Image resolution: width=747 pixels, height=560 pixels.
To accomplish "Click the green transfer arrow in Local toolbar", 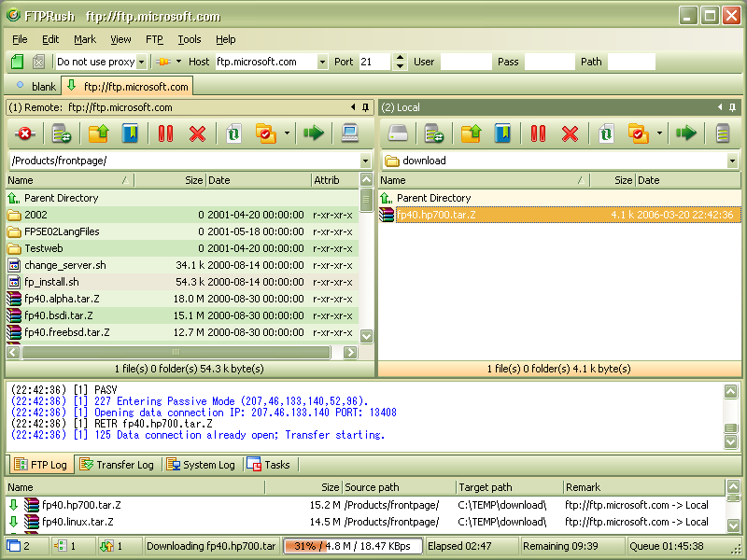I will 686,133.
